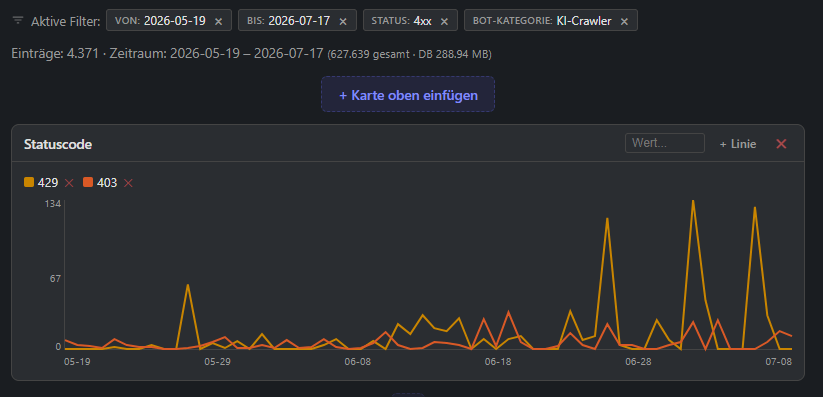Click the filter icon beside Aktive Filter

18,20
